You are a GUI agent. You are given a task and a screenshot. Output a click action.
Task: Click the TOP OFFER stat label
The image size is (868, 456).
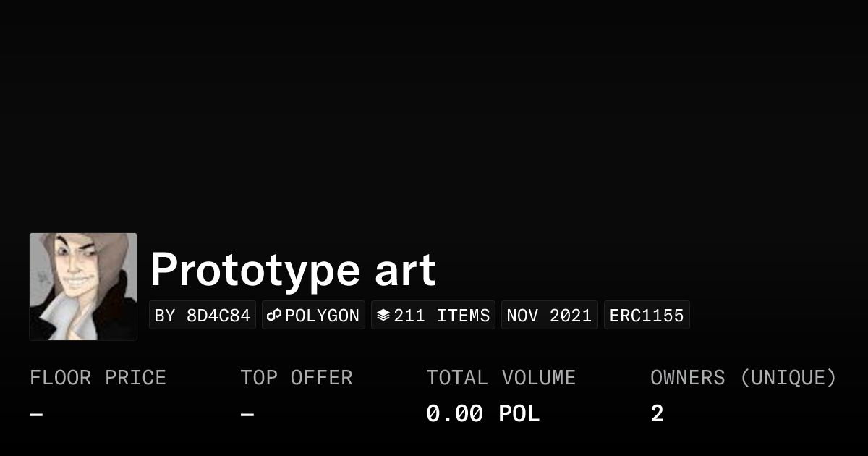click(x=297, y=377)
